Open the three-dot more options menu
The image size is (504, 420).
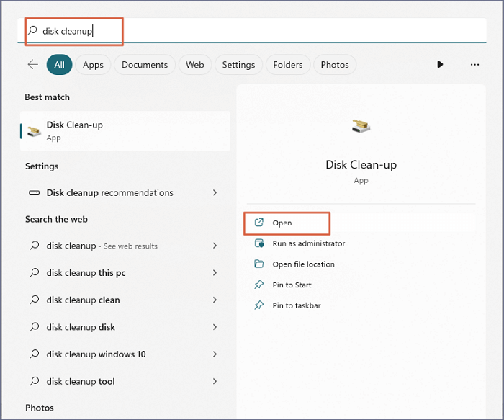point(474,65)
